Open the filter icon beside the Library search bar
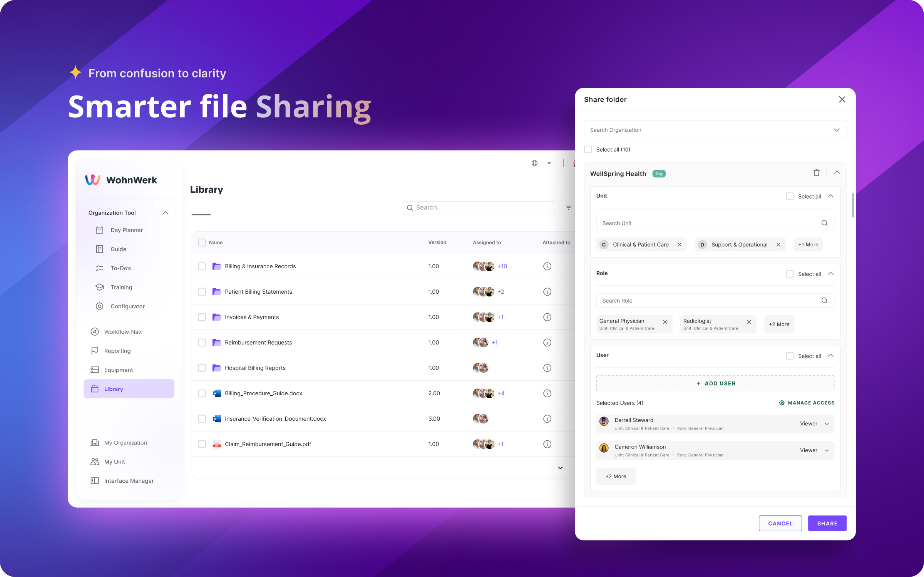This screenshot has height=577, width=924. 569,207
